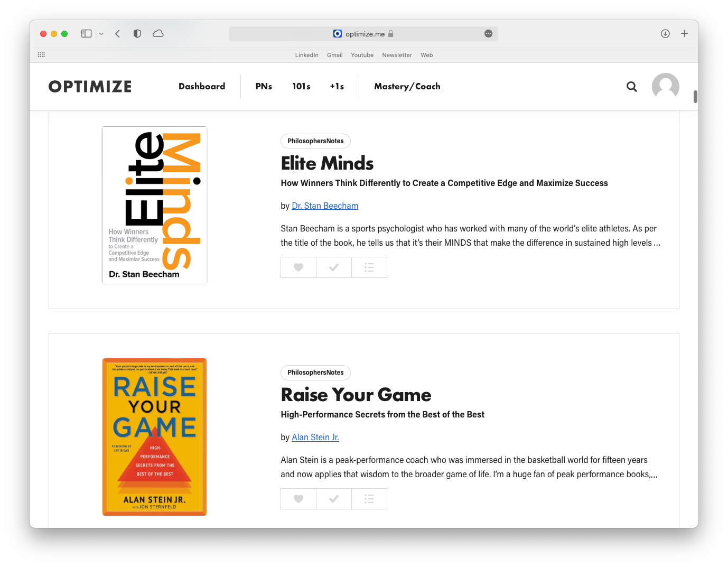Screen dimensions: 728x567
Task: Open the Newsletter bookmark
Action: pyautogui.click(x=397, y=55)
